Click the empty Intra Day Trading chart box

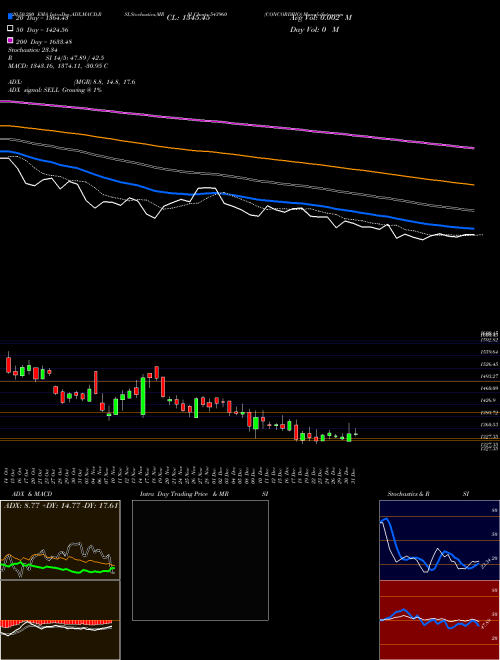coord(200,560)
